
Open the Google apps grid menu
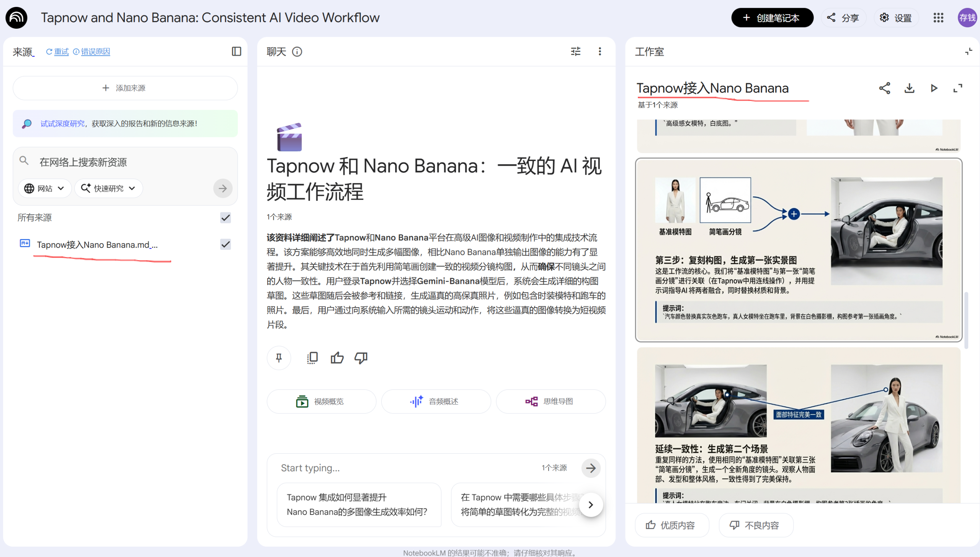(x=938, y=18)
